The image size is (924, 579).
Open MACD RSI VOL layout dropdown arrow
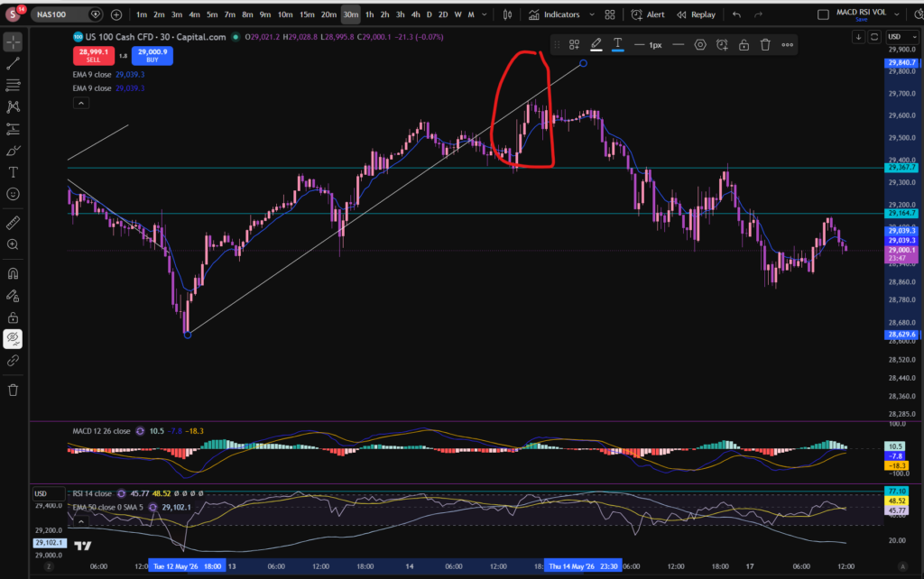click(x=897, y=14)
